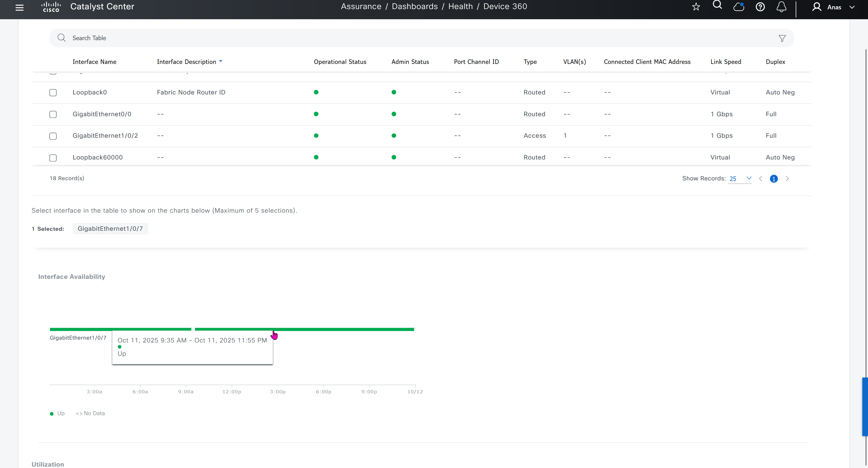Open the Show Records dropdown
This screenshot has width=868, height=468.
coord(740,178)
